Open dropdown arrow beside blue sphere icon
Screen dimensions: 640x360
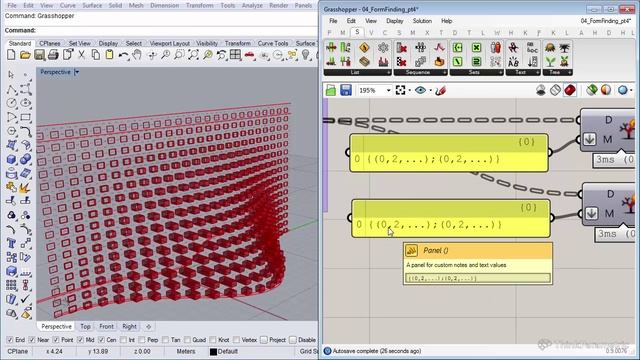click(x=632, y=90)
